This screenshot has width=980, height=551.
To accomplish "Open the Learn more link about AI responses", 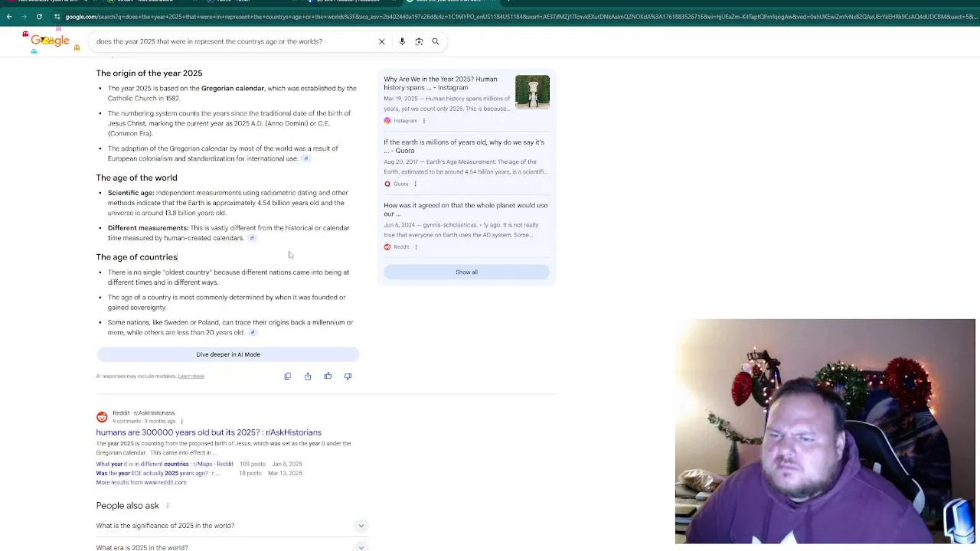I will click(x=191, y=377).
